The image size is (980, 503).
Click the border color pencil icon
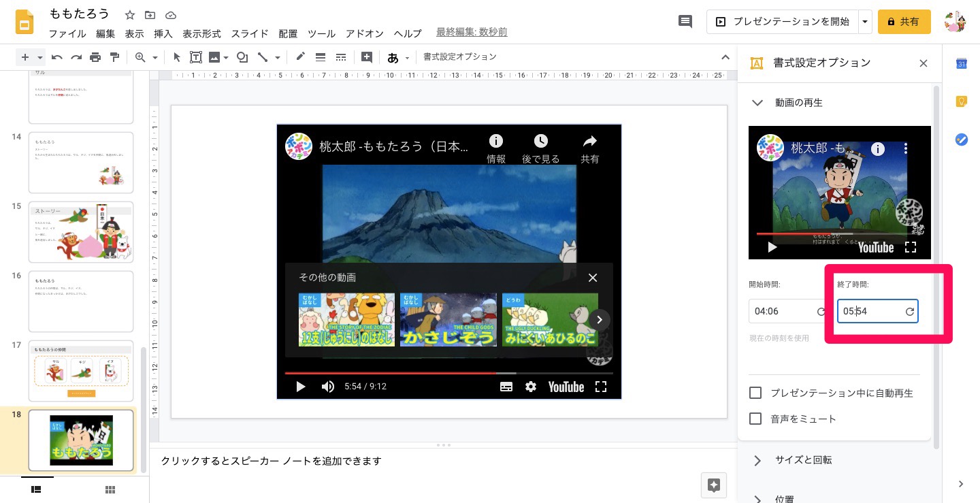click(300, 57)
